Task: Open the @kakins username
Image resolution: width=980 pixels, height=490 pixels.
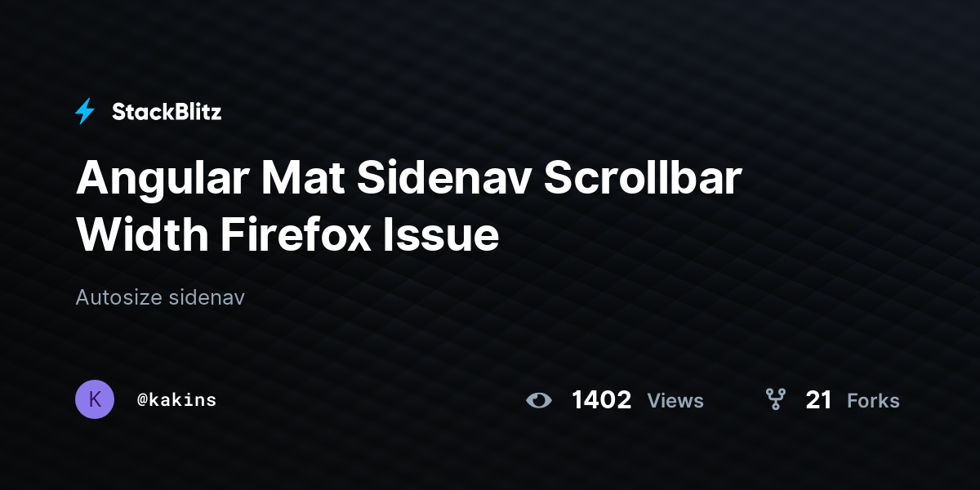Action: point(176,399)
